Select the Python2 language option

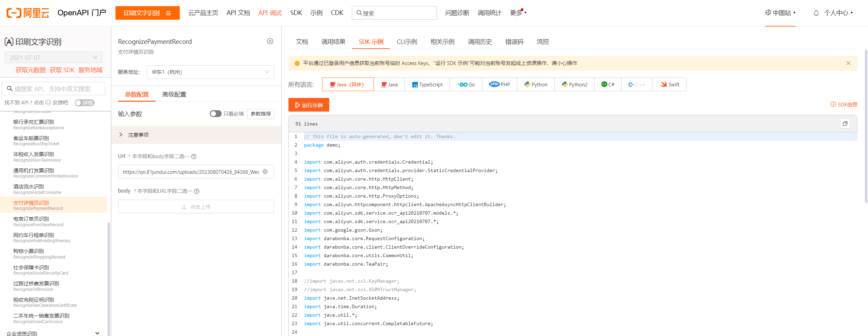(574, 84)
